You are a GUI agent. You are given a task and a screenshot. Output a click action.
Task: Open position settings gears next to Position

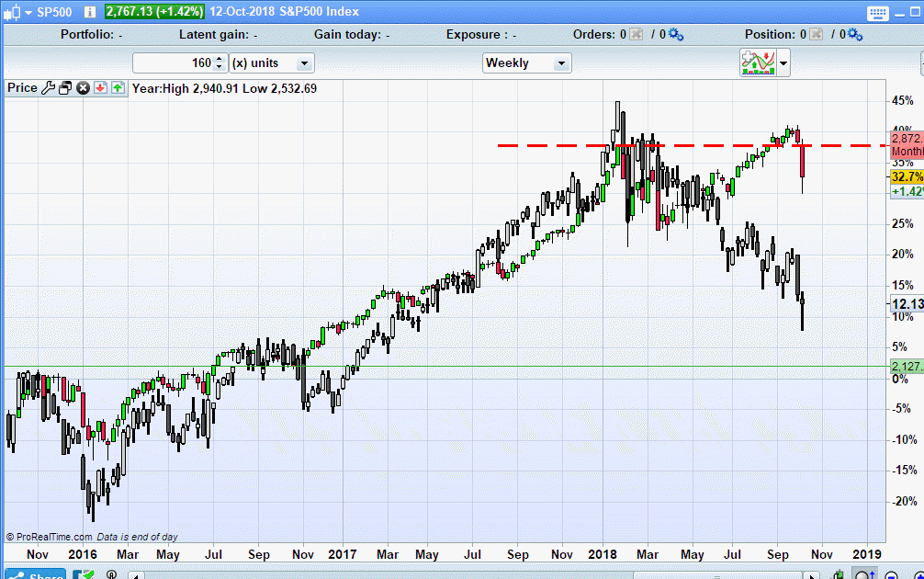pos(855,35)
